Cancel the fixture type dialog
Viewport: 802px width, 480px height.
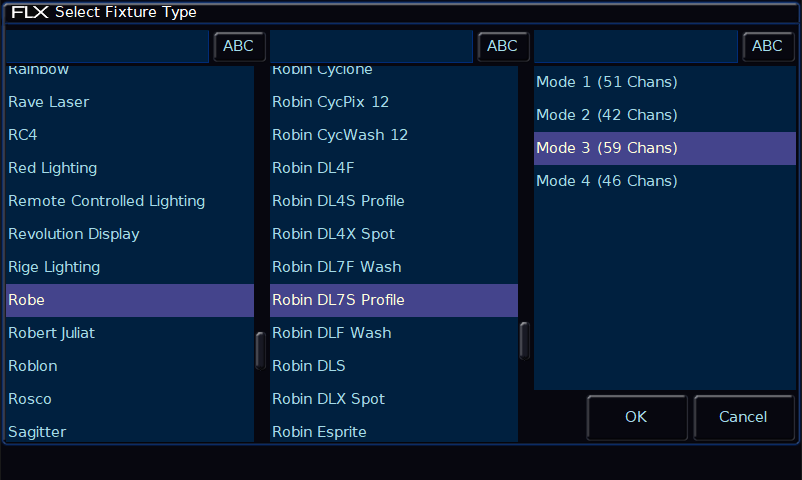pyautogui.click(x=744, y=417)
